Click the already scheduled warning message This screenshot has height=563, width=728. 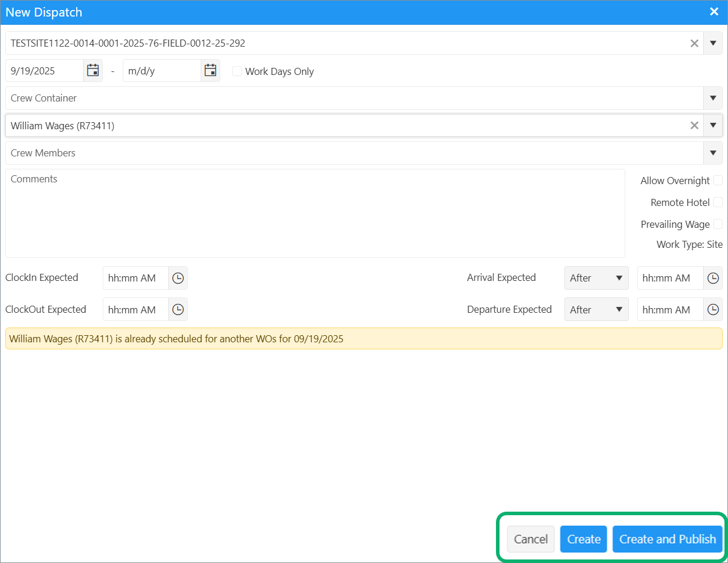pyautogui.click(x=364, y=339)
